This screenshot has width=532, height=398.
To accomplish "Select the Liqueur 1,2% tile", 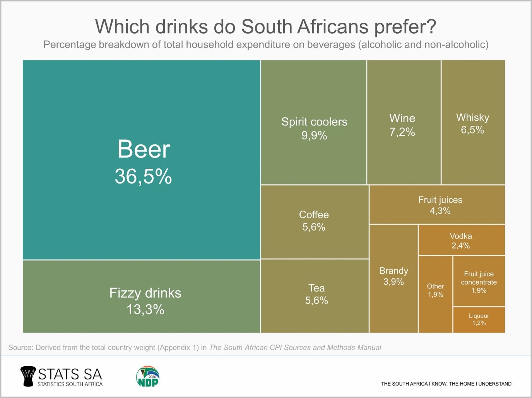I will tap(479, 320).
